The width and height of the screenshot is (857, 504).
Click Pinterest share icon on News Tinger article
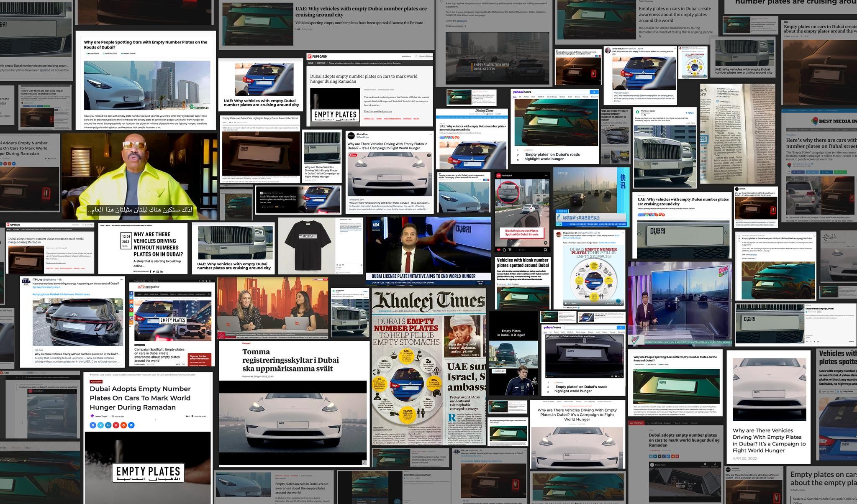click(116, 425)
